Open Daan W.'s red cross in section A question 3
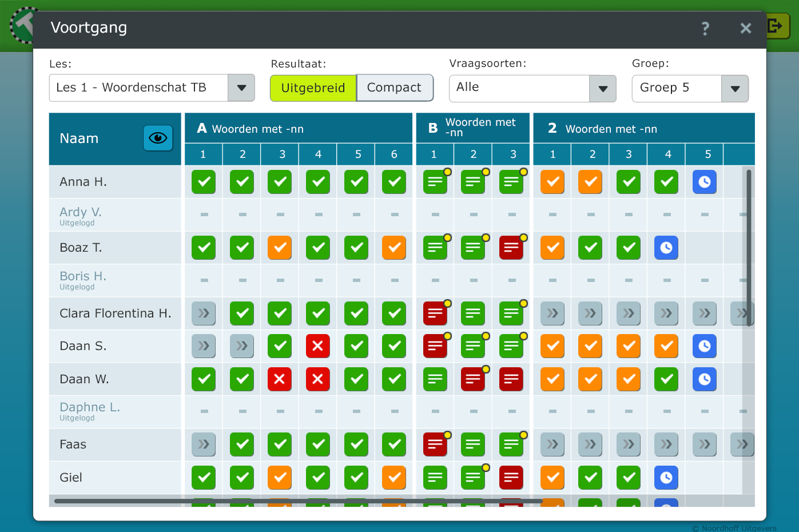 [x=280, y=379]
